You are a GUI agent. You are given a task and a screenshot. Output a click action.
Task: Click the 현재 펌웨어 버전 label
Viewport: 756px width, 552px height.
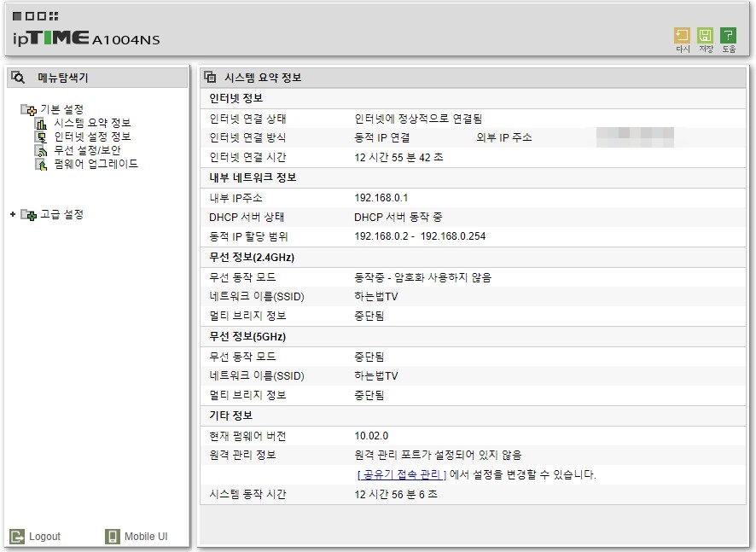point(247,436)
